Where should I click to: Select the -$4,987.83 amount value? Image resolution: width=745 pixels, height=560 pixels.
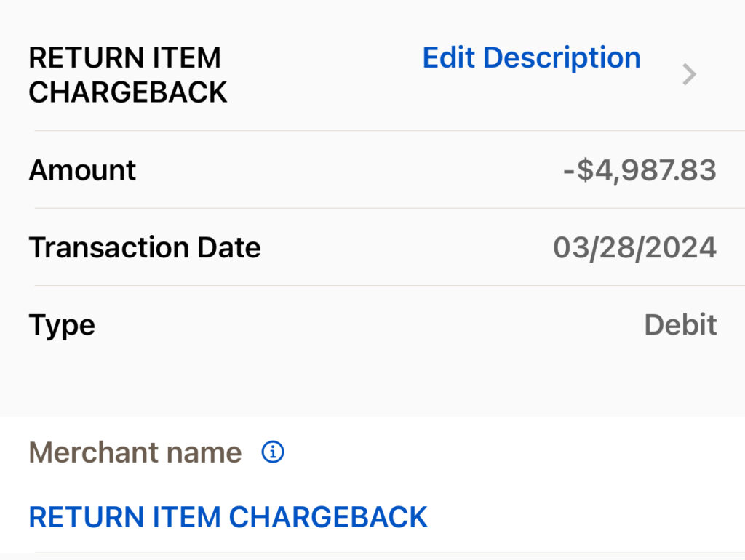[640, 170]
